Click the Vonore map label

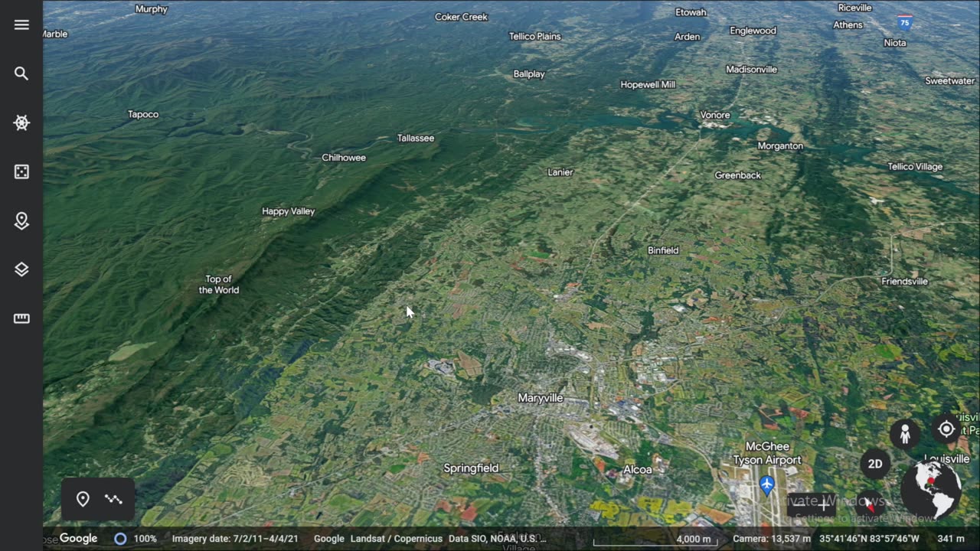pos(715,116)
